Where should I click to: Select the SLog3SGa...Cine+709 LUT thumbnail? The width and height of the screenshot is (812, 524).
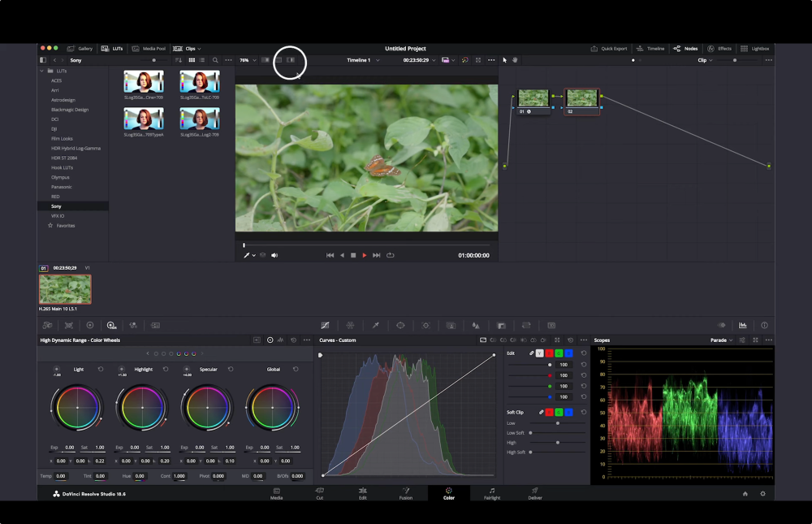(x=144, y=82)
